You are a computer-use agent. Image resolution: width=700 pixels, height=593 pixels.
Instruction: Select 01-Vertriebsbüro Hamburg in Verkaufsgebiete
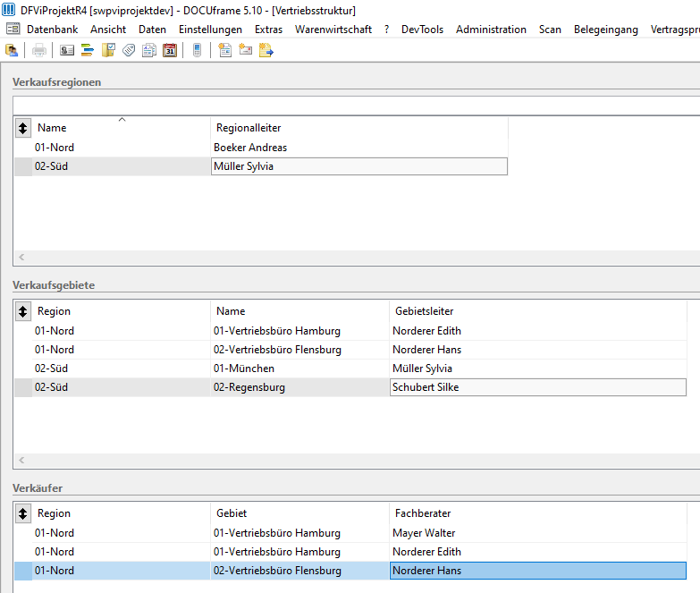[300, 331]
